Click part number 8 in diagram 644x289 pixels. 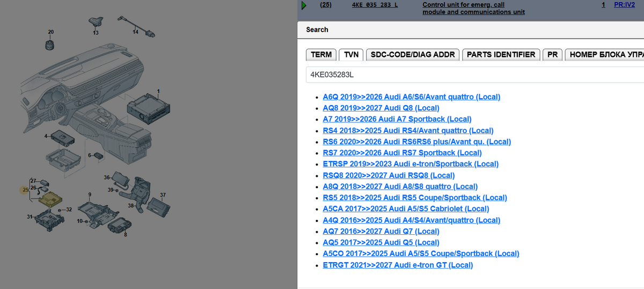coord(126,234)
